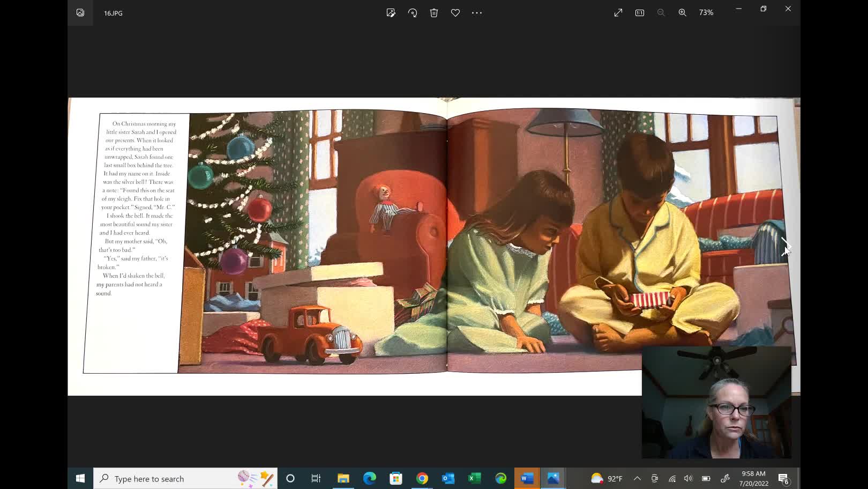Open the weather 92°F widget
Image resolution: width=868 pixels, height=489 pixels.
point(607,478)
